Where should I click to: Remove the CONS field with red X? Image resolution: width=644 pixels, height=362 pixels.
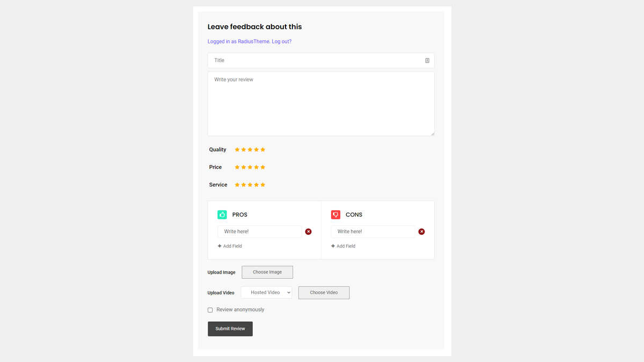[422, 232]
